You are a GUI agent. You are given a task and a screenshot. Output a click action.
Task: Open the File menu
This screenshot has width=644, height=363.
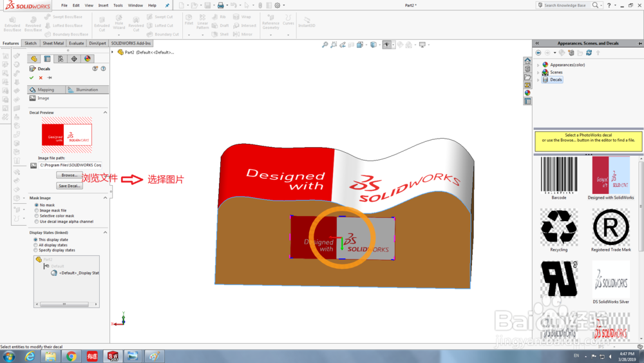pyautogui.click(x=64, y=5)
